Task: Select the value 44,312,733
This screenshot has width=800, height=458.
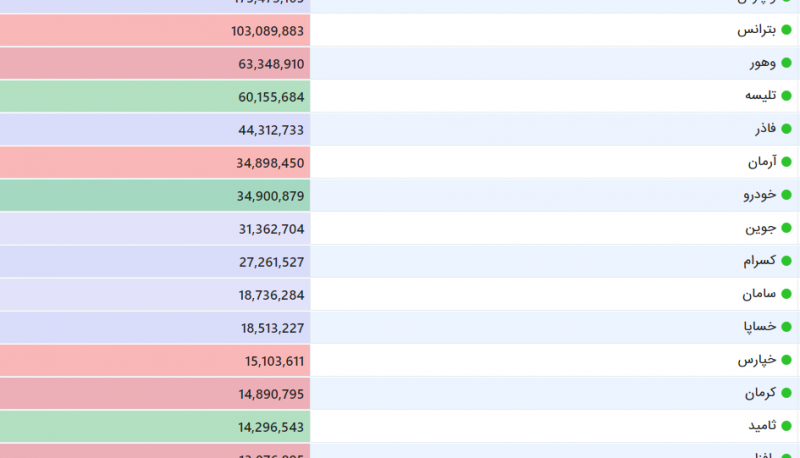Action: point(271,130)
